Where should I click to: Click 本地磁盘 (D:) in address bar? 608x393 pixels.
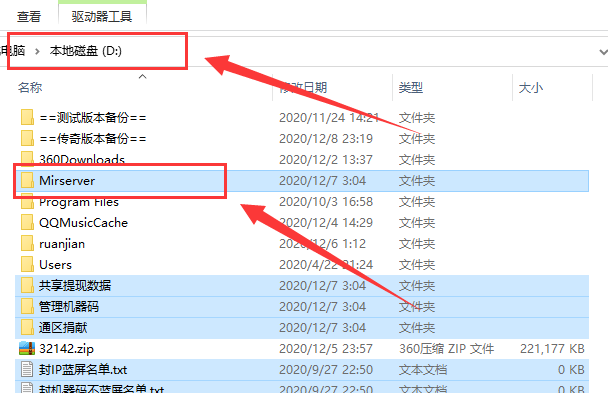click(x=86, y=51)
